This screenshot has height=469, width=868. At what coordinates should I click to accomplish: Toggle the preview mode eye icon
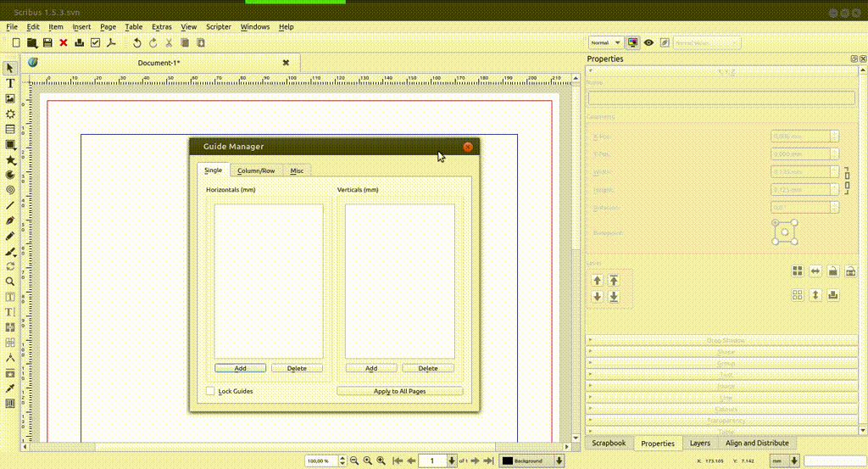[648, 42]
